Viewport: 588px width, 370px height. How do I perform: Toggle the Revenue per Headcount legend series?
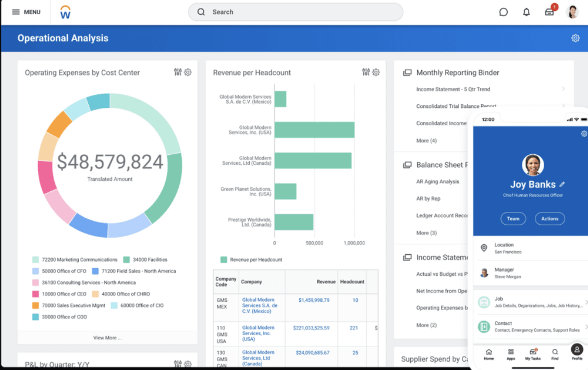pos(251,260)
